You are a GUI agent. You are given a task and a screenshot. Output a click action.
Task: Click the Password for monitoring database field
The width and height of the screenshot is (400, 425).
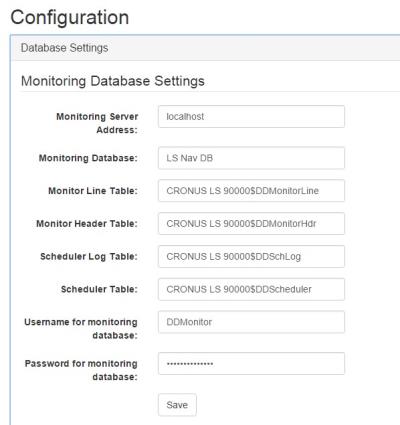point(251,363)
